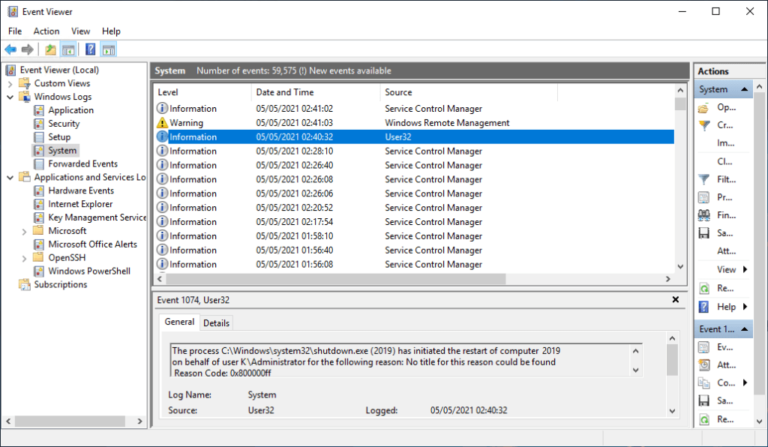The width and height of the screenshot is (768, 447).
Task: Collapse the Windows Logs tree node
Action: [x=11, y=97]
